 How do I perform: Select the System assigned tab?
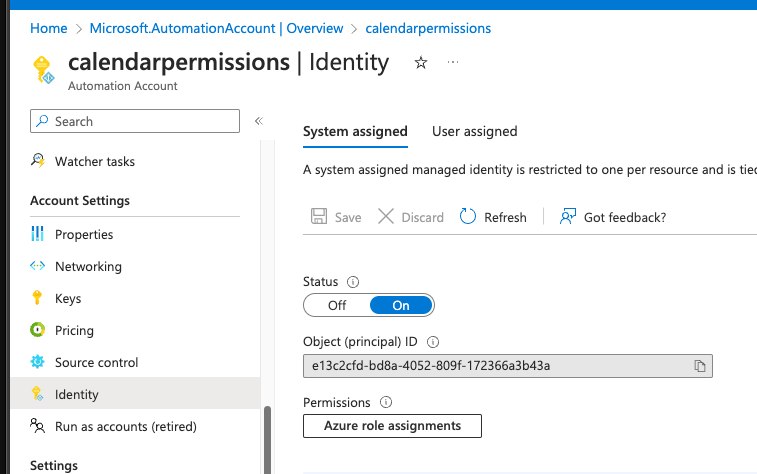coord(355,131)
